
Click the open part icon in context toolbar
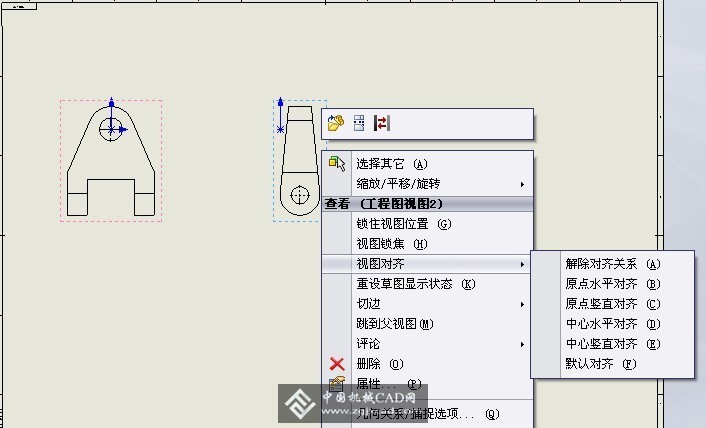pos(335,123)
